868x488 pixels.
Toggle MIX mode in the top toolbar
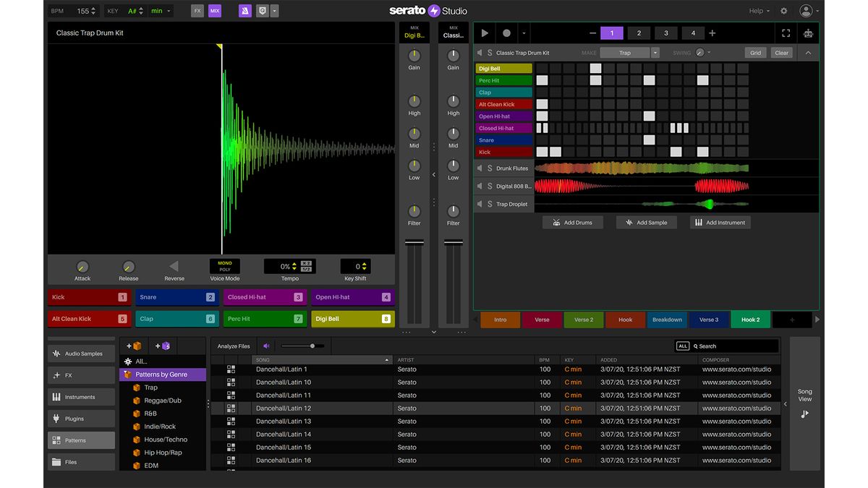(213, 10)
